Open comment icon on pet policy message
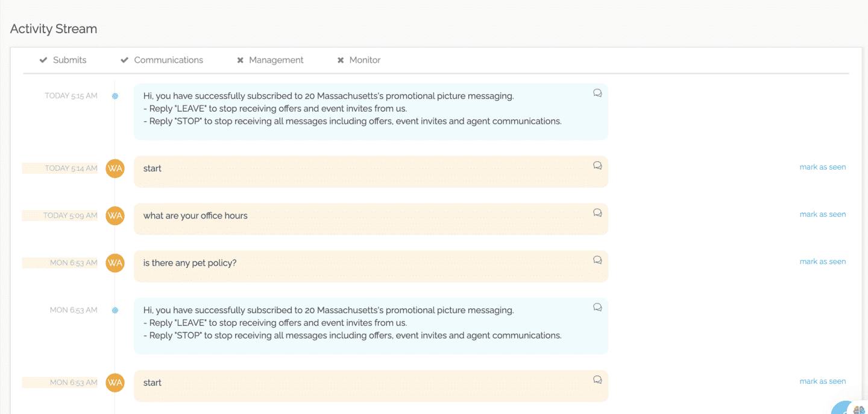 click(x=597, y=260)
